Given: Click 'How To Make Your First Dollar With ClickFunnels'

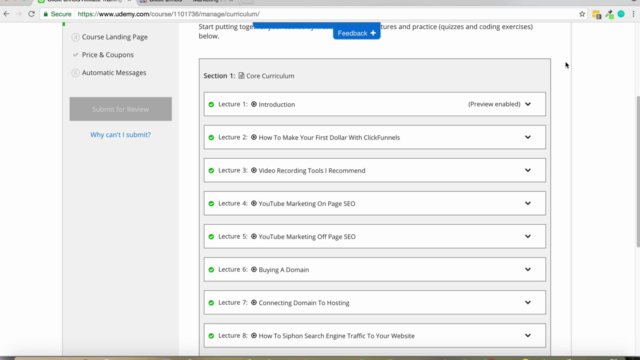Looking at the screenshot, I should click(x=329, y=138).
